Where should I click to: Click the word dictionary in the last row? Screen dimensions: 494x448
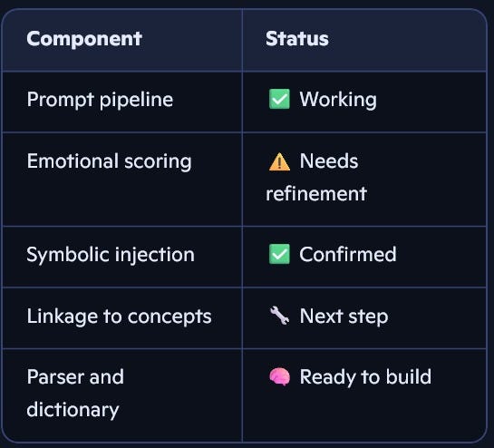point(73,410)
